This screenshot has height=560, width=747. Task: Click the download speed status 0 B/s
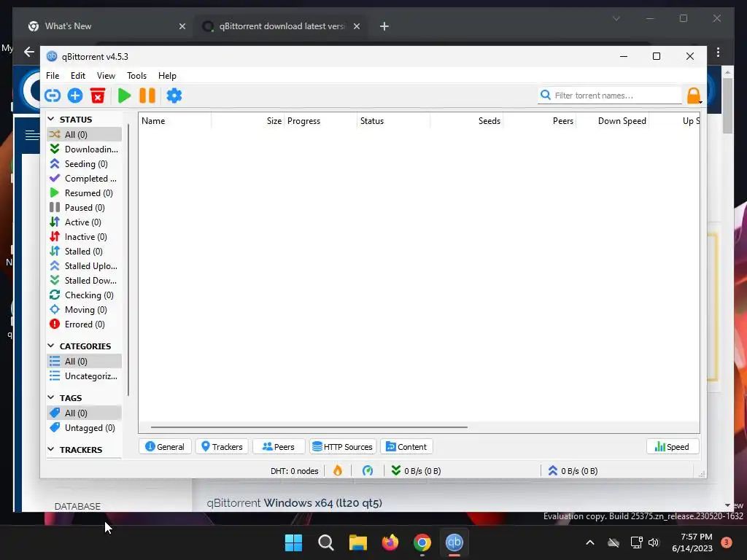click(x=416, y=470)
